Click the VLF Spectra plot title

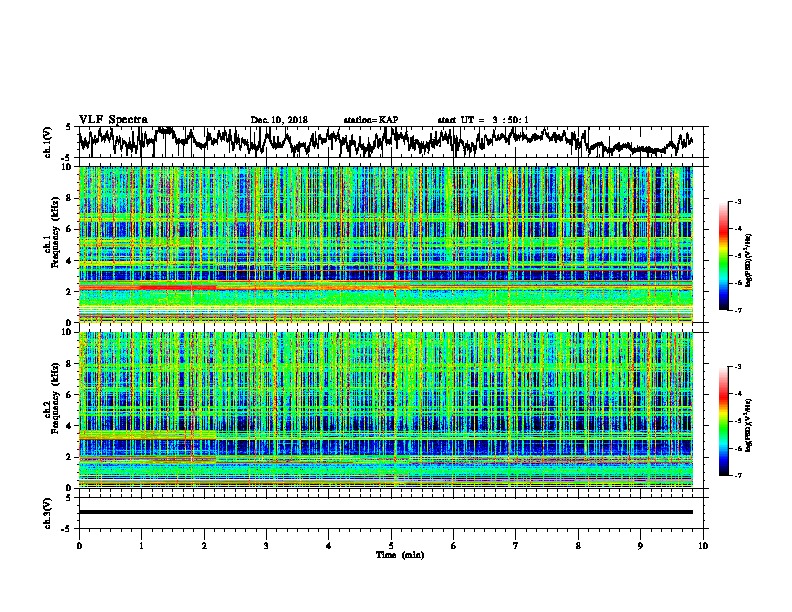(x=113, y=120)
